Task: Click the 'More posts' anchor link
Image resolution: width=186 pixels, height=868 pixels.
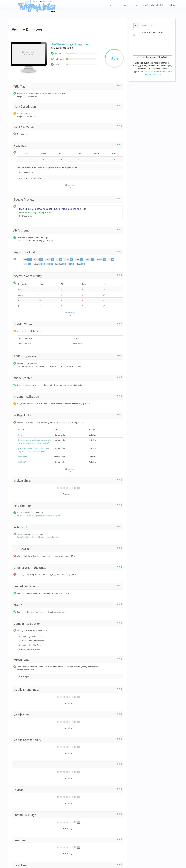Action: 23,457
